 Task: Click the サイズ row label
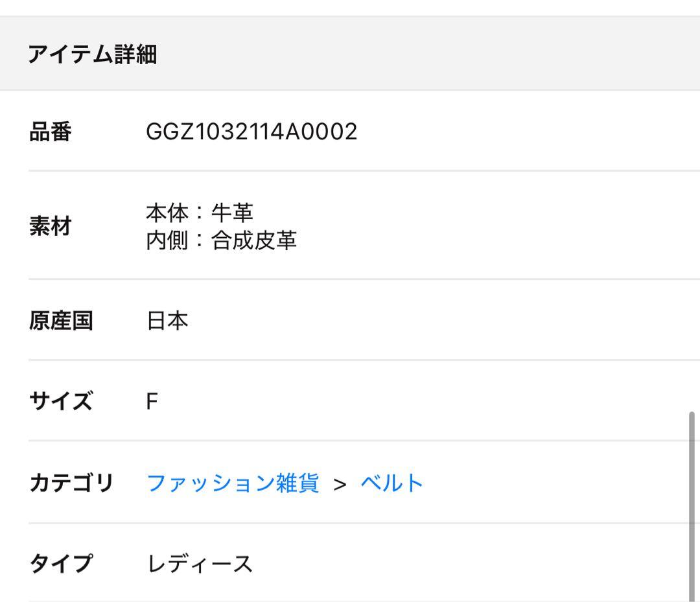pyautogui.click(x=61, y=402)
